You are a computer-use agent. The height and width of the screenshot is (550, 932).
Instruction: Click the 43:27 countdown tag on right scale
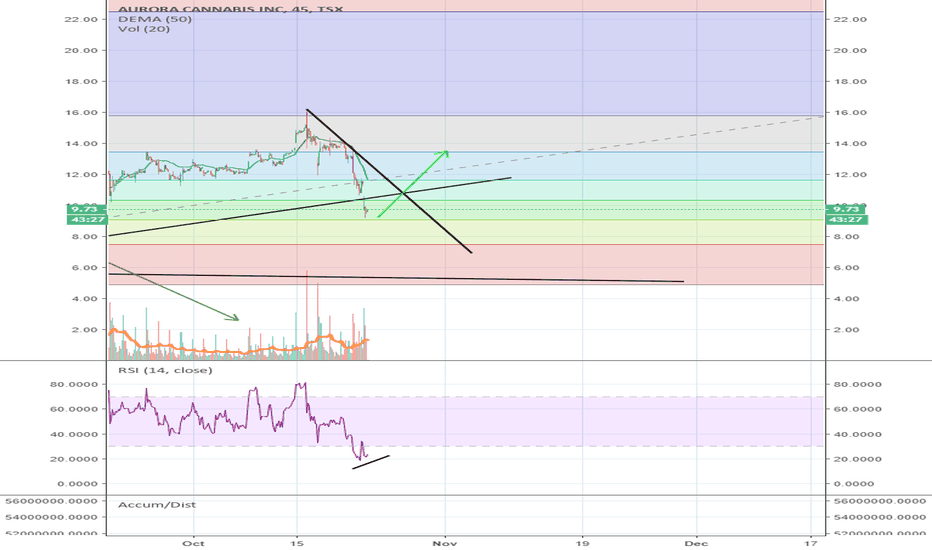[846, 219]
